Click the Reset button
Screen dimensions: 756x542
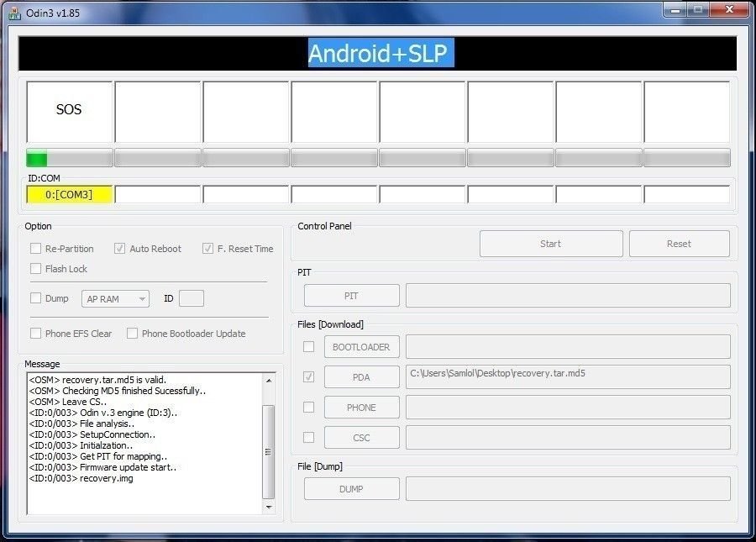point(679,244)
